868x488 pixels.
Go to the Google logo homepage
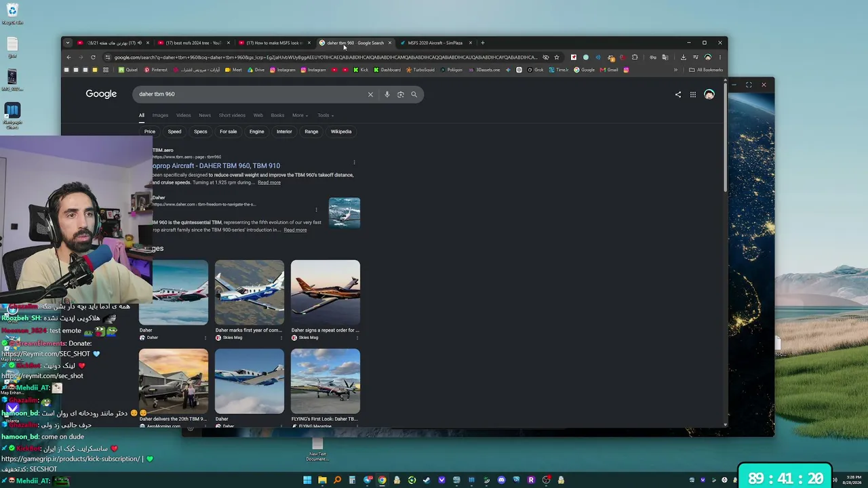coord(101,94)
